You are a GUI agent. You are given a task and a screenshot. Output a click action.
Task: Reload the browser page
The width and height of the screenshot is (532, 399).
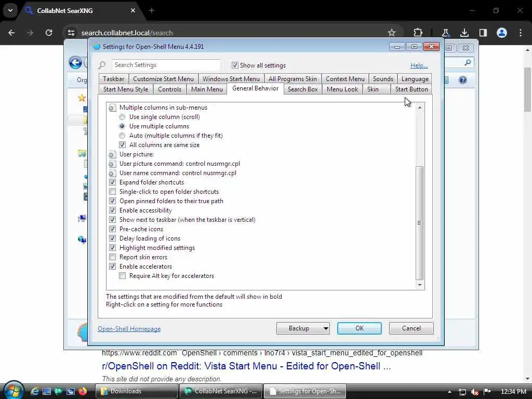coord(49,33)
